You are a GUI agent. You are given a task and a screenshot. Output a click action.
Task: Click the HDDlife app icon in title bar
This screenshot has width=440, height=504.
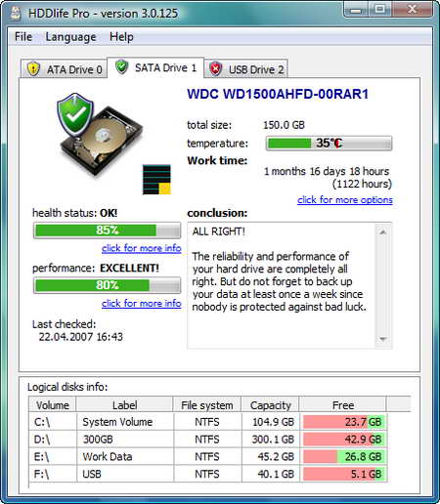pos(16,14)
